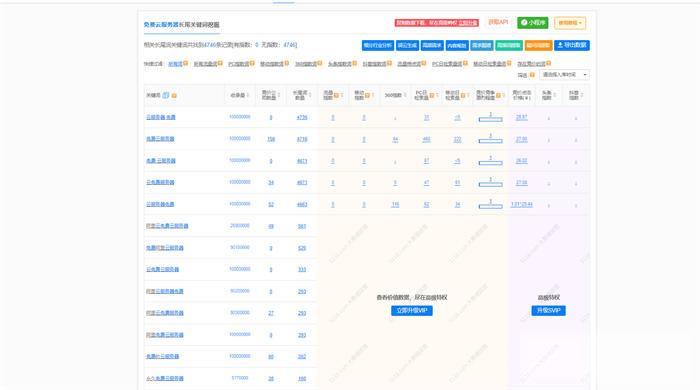The image size is (700, 390).
Task: Click the 升级SVIP button
Action: pos(548,311)
